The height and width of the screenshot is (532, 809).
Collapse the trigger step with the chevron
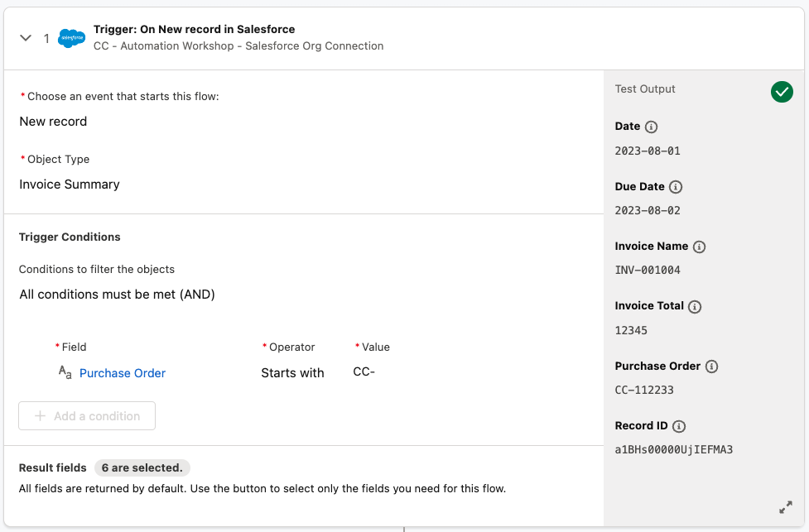tap(26, 38)
